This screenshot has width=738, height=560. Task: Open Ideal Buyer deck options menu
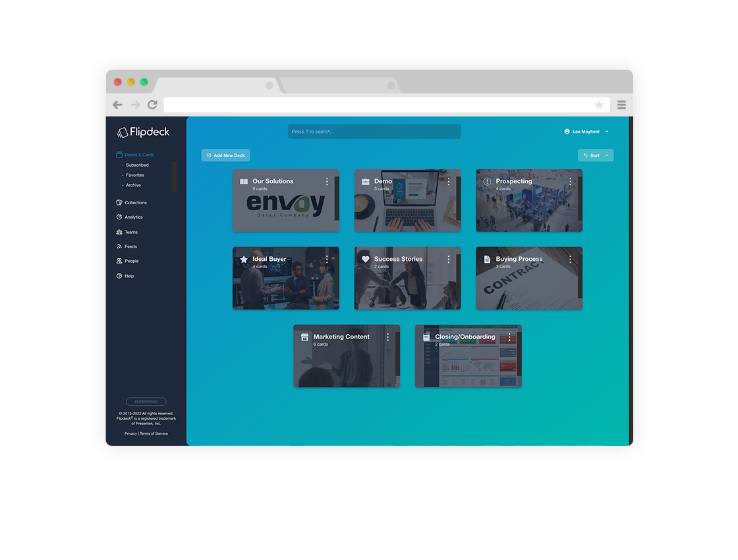[x=327, y=260]
